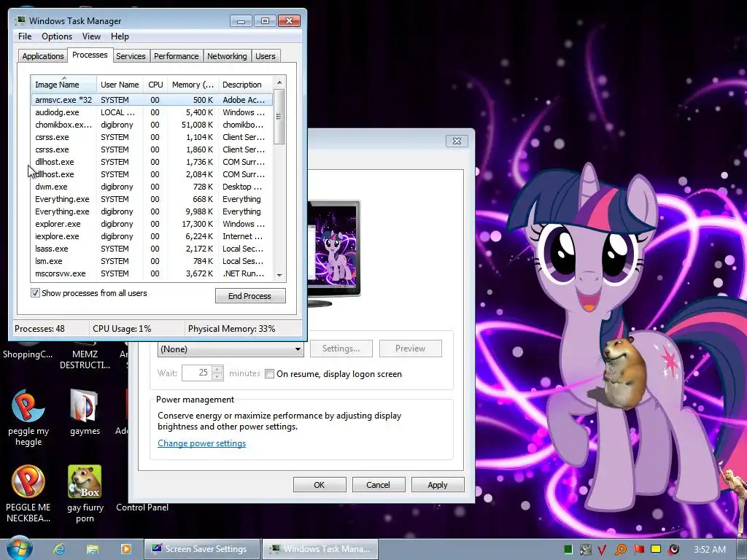This screenshot has height=560, width=747.
Task: Close the Screen Saver Settings dialog
Action: click(x=457, y=141)
